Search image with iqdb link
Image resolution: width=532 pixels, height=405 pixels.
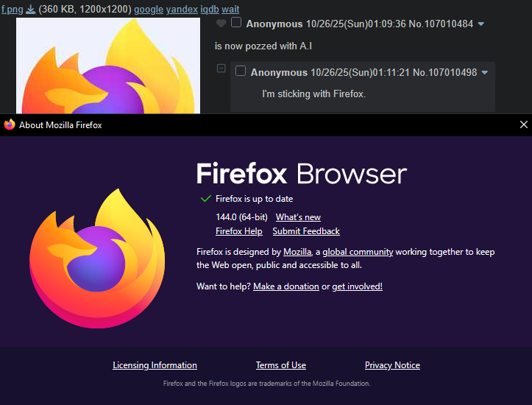(x=210, y=9)
